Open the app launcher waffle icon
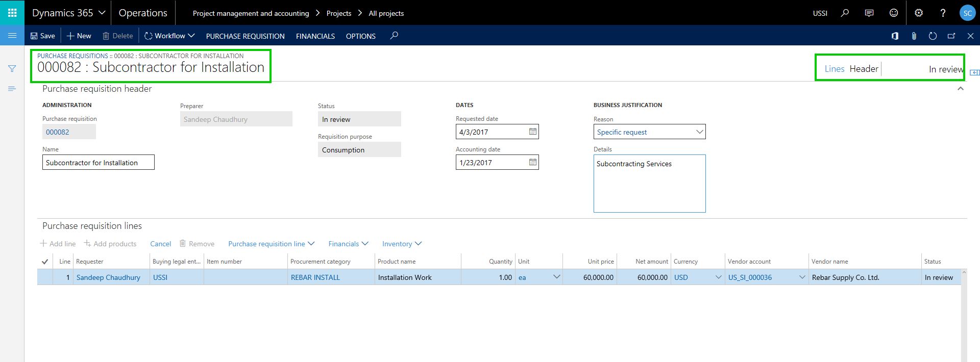This screenshot has width=980, height=362. [12, 13]
